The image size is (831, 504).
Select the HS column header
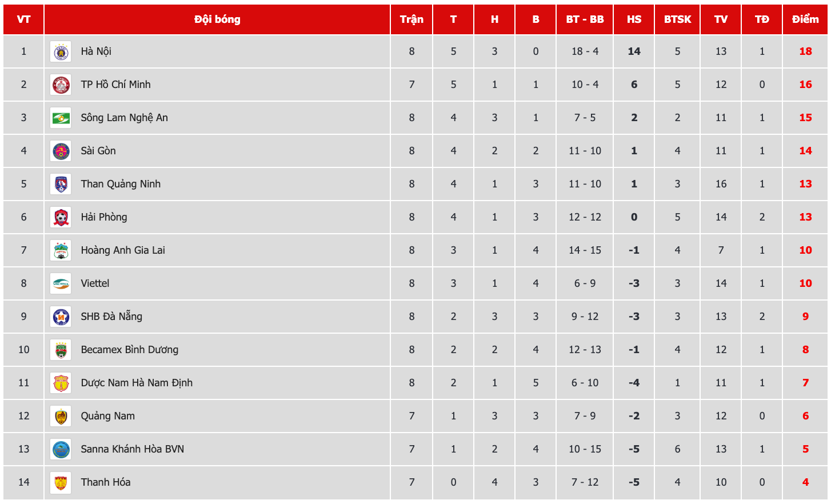(634, 19)
